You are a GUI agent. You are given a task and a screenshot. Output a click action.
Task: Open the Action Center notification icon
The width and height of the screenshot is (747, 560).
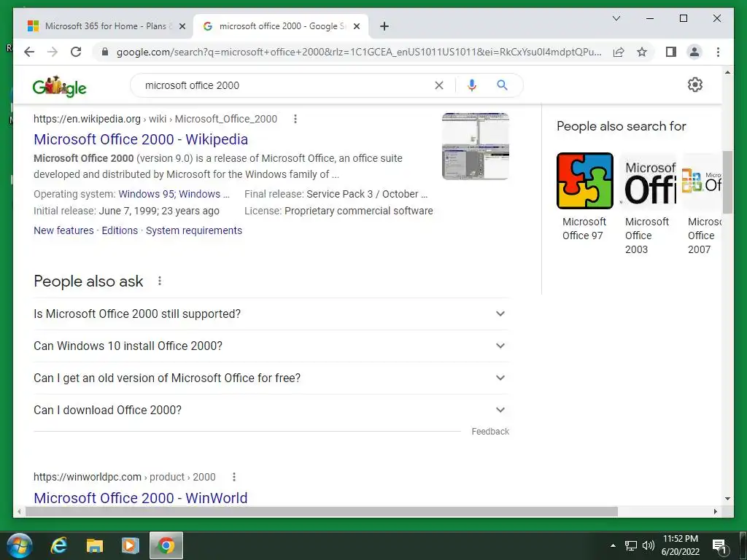pos(719,545)
